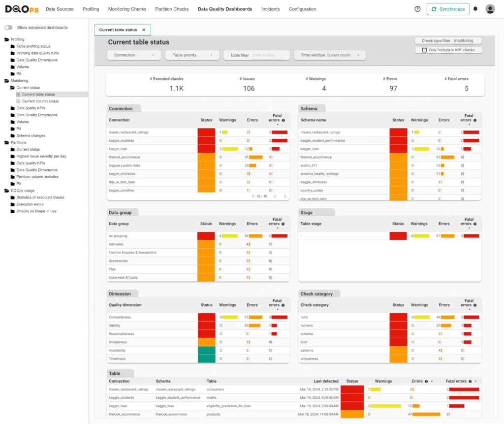Click Completeness quality dimension row
This screenshot has width=504, height=424.
pos(198,317)
